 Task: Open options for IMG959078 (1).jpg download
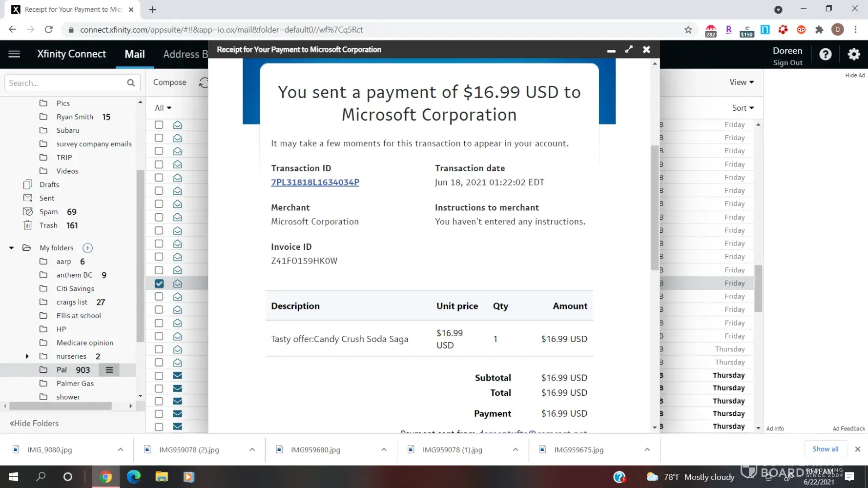point(515,449)
